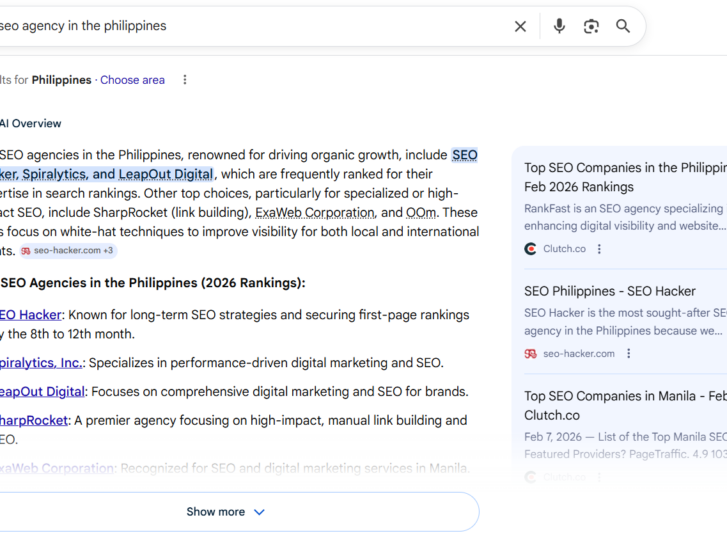
Task: Start voice search with microphone icon
Action: [x=559, y=26]
